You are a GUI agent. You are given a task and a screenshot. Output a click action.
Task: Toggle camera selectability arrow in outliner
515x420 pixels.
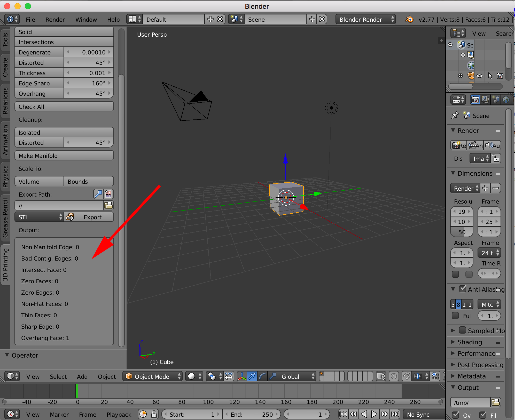click(490, 76)
